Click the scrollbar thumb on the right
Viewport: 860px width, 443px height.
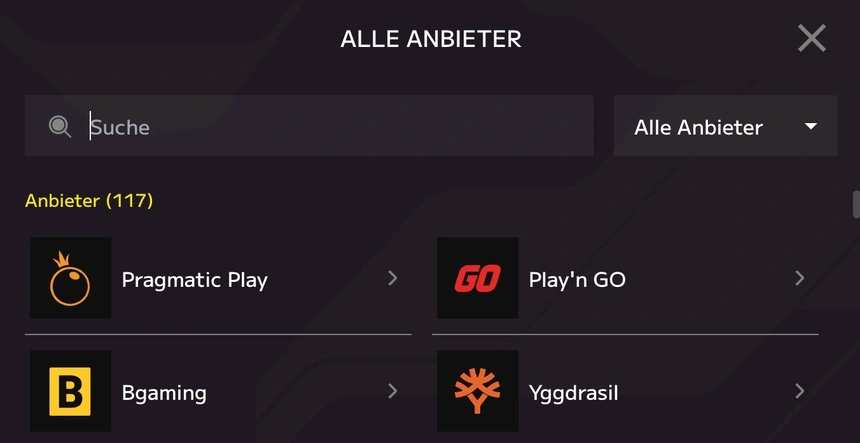[x=855, y=204]
